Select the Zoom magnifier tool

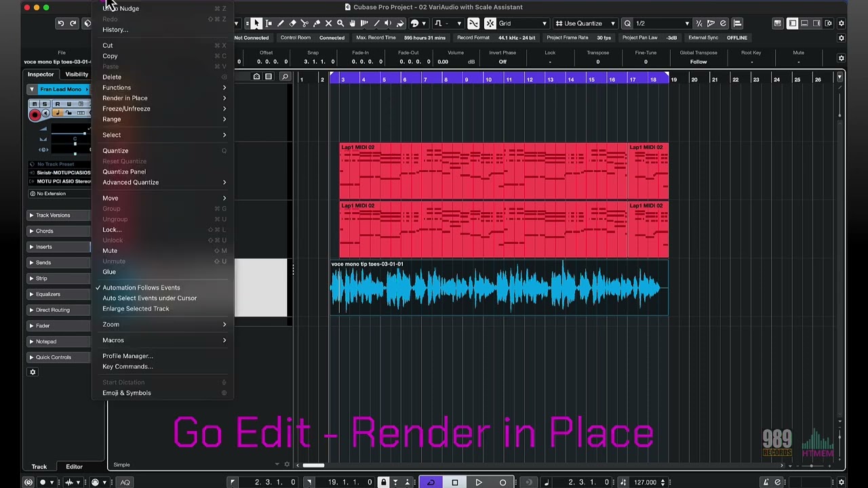point(340,23)
